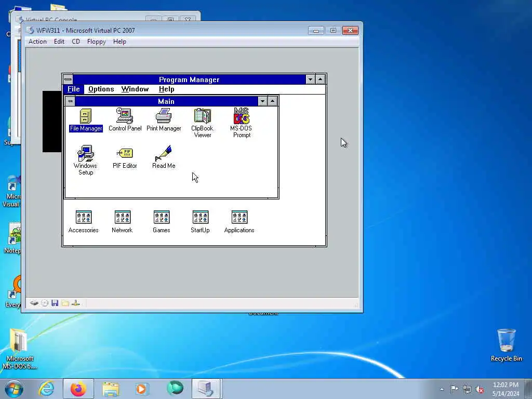Minimize the Main group window

click(x=262, y=101)
